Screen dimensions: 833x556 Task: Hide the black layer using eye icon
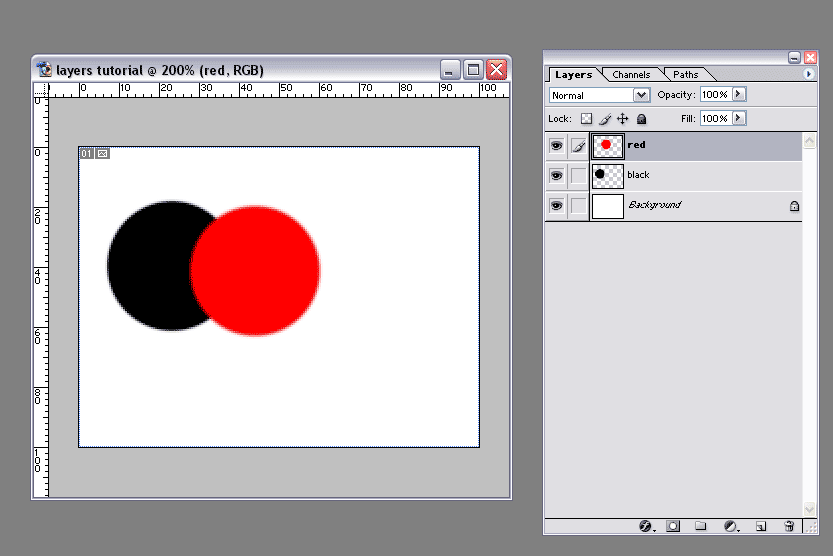tap(556, 176)
